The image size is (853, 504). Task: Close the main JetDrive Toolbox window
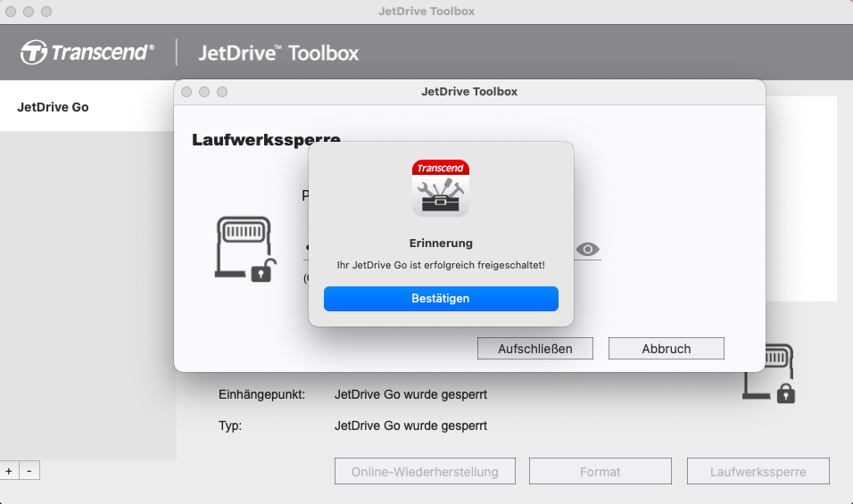tap(11, 12)
